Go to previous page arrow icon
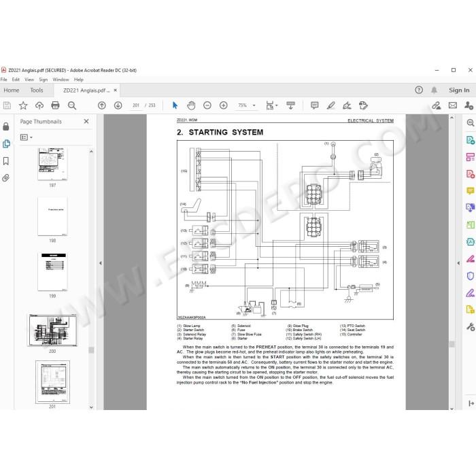476x476 pixels. pyautogui.click(x=102, y=105)
